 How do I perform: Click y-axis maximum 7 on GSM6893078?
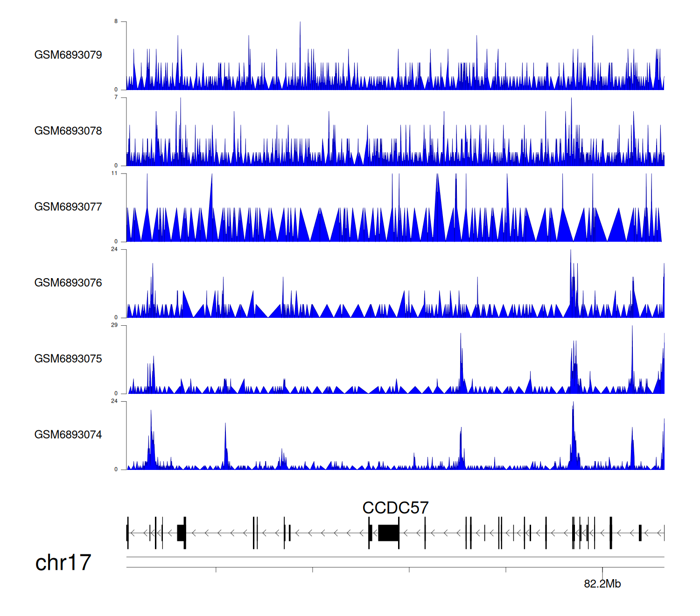(x=116, y=98)
